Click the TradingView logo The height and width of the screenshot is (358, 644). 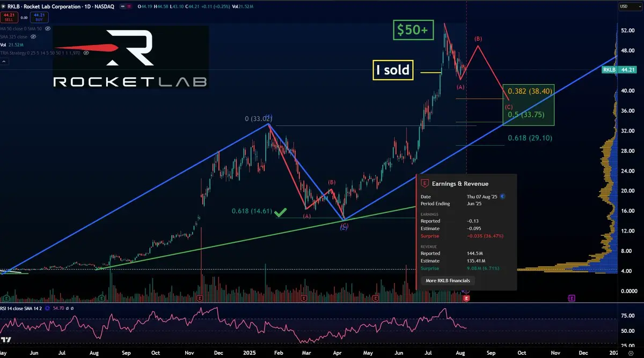coord(6,340)
